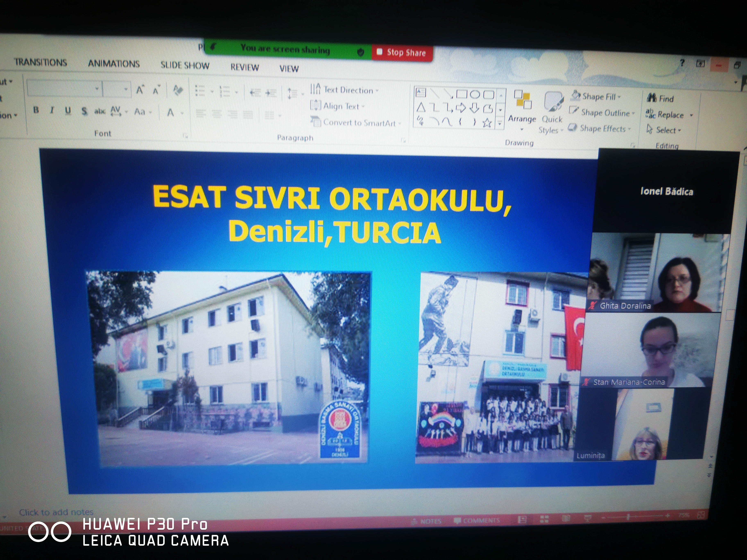Click the 'Click to add notes' area

[56, 512]
